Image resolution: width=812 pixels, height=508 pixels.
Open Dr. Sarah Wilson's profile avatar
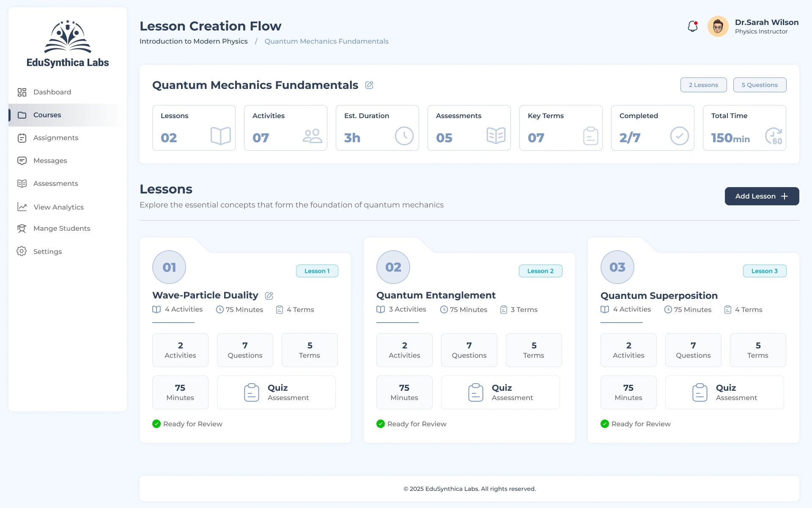718,27
